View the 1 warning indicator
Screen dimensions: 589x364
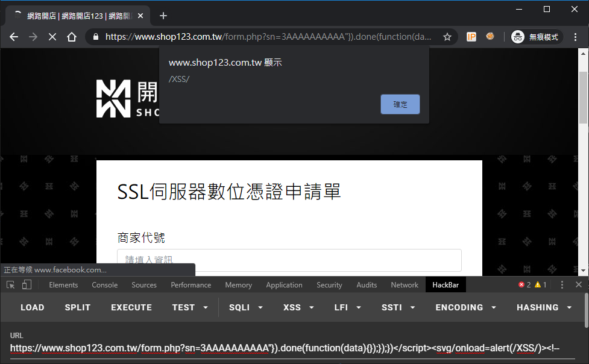point(541,284)
